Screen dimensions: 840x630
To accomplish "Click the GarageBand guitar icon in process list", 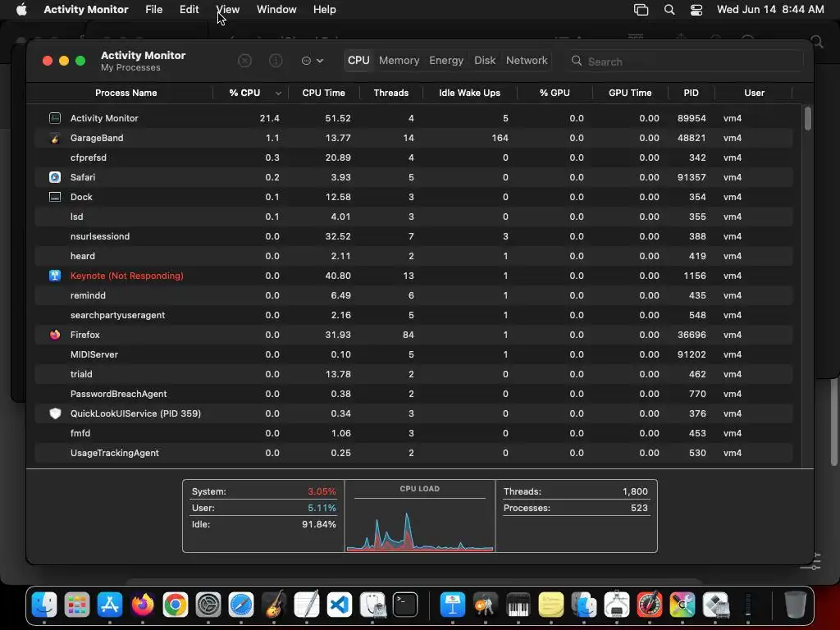I will pos(55,138).
